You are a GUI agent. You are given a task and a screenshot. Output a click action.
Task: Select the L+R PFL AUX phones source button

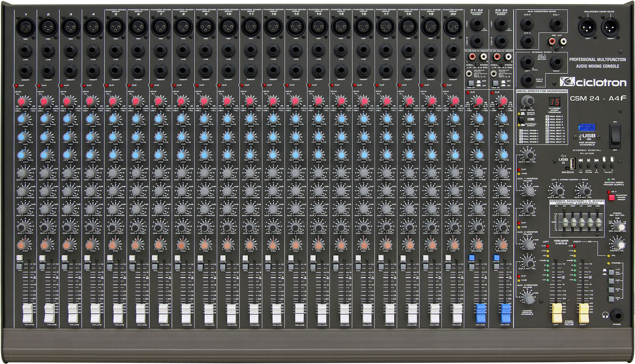[x=611, y=272]
